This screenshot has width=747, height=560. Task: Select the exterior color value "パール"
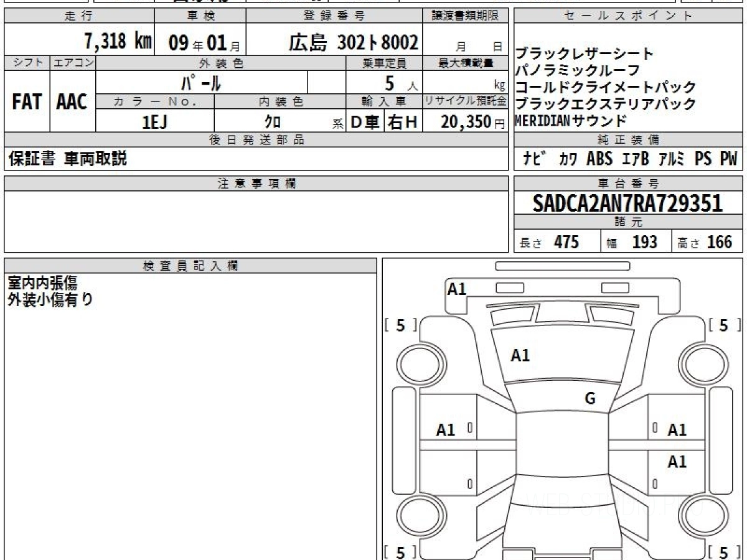pyautogui.click(x=200, y=82)
